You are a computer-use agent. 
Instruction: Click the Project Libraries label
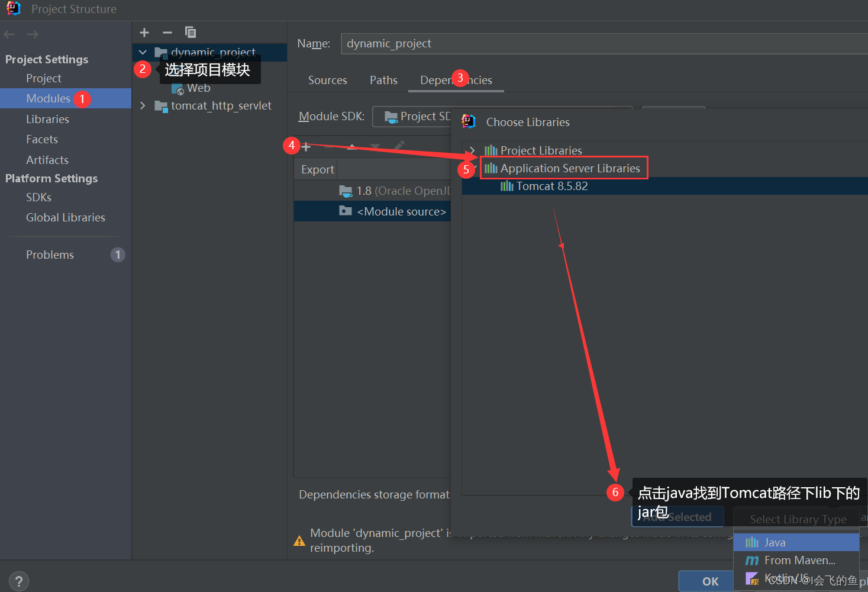click(x=541, y=150)
